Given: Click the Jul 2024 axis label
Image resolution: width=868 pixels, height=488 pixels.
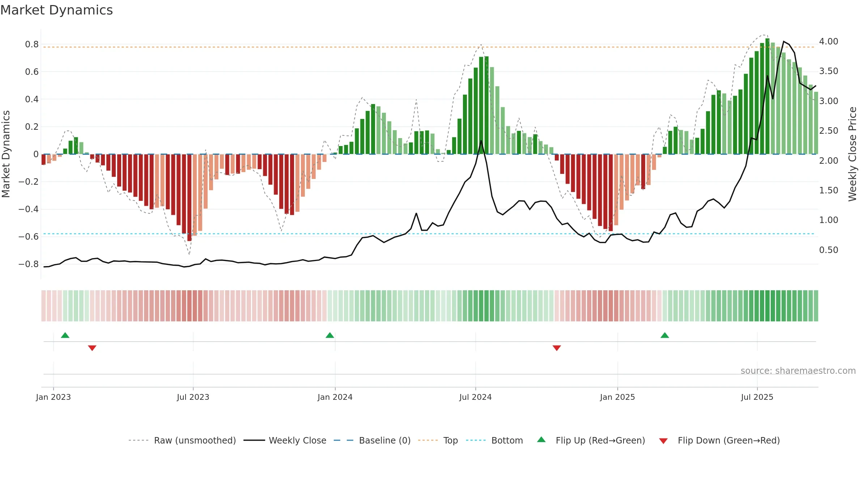Looking at the screenshot, I should click(x=476, y=397).
